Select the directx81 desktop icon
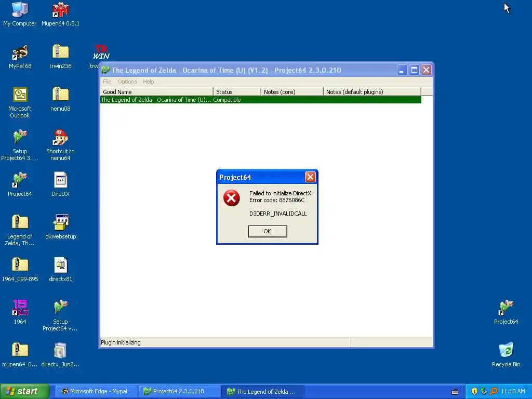Image resolution: width=532 pixels, height=399 pixels. [60, 270]
